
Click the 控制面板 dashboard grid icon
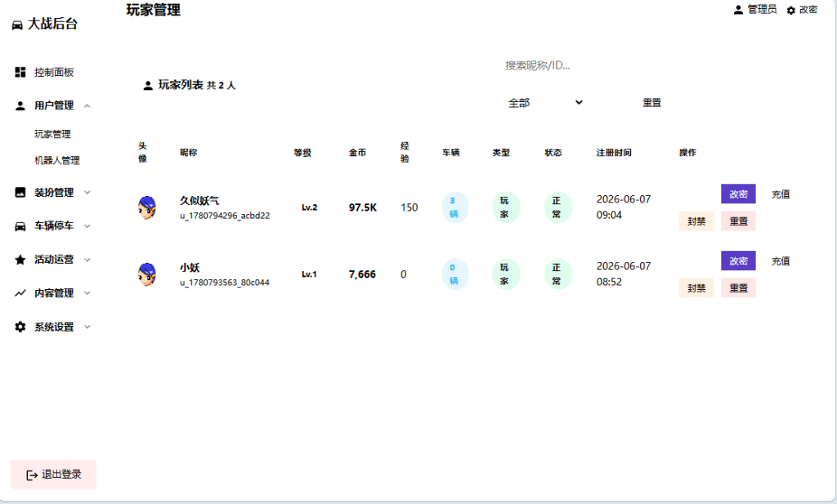pos(20,72)
